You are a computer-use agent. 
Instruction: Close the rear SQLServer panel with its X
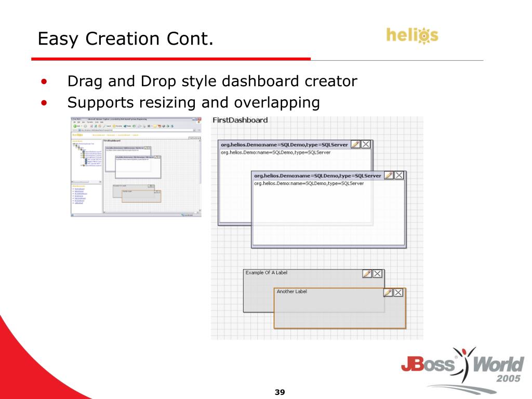click(x=365, y=144)
